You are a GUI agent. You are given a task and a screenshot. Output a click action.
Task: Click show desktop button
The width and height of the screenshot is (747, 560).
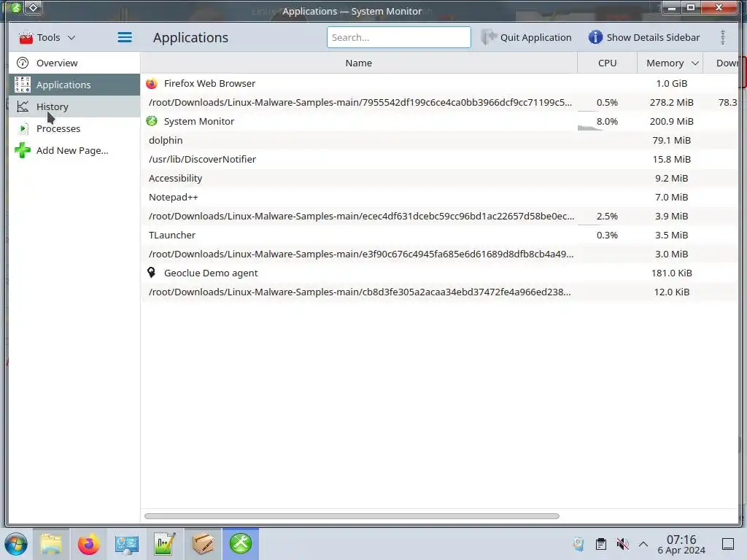(728, 544)
